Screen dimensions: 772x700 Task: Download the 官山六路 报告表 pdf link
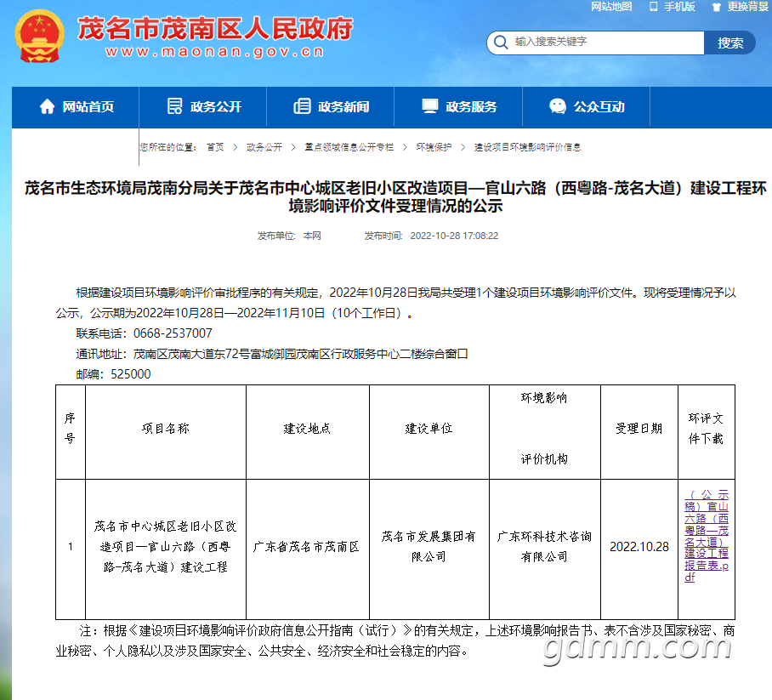(x=706, y=536)
